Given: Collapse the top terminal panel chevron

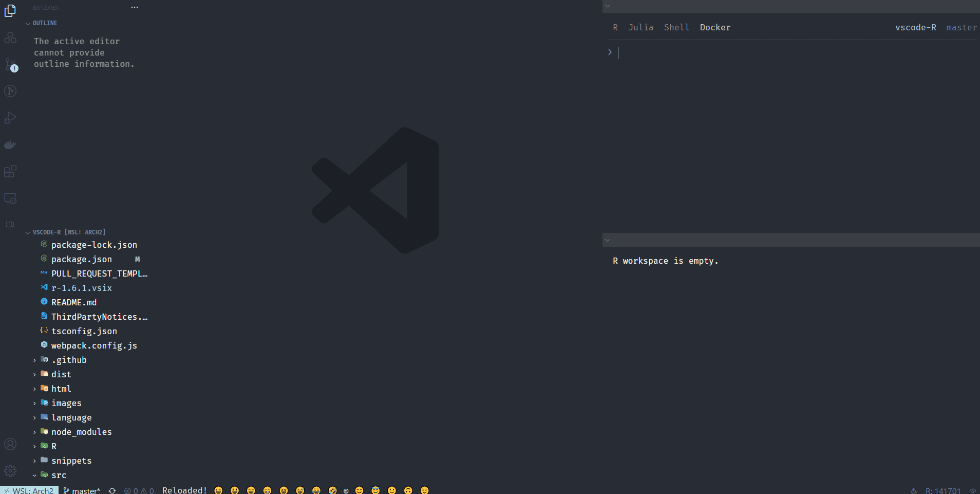Looking at the screenshot, I should pyautogui.click(x=608, y=6).
